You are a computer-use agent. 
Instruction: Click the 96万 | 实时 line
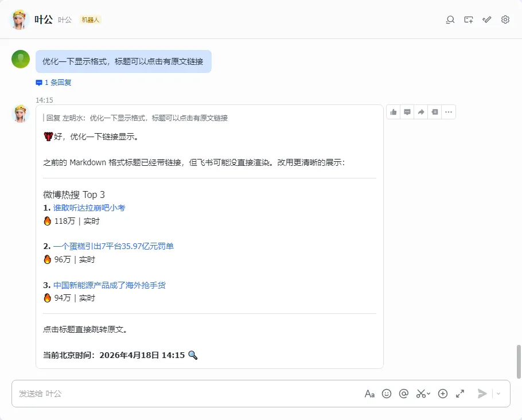pyautogui.click(x=69, y=259)
